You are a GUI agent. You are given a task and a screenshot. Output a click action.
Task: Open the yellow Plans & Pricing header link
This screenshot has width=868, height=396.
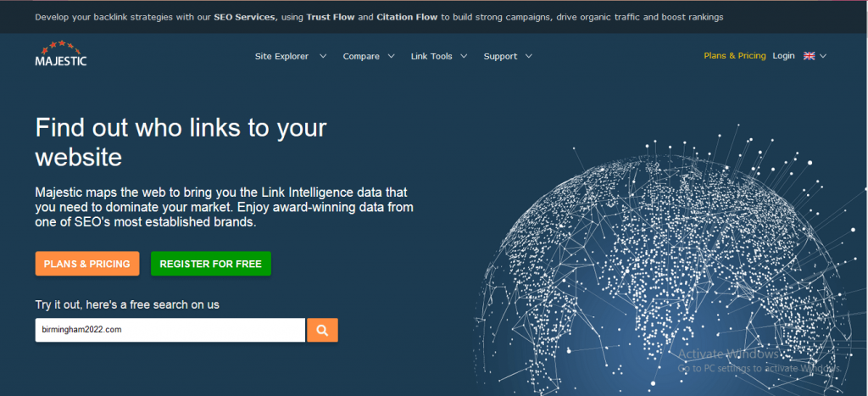(735, 56)
